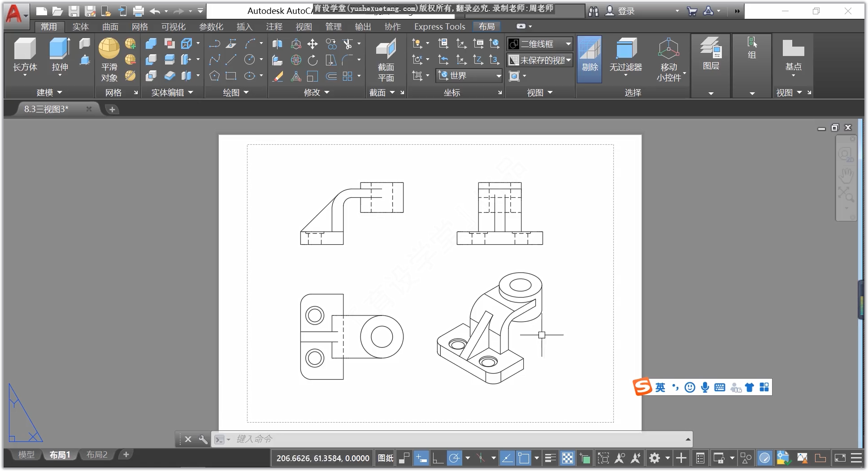
Task: Select the Erase tool icon
Action: [278, 76]
